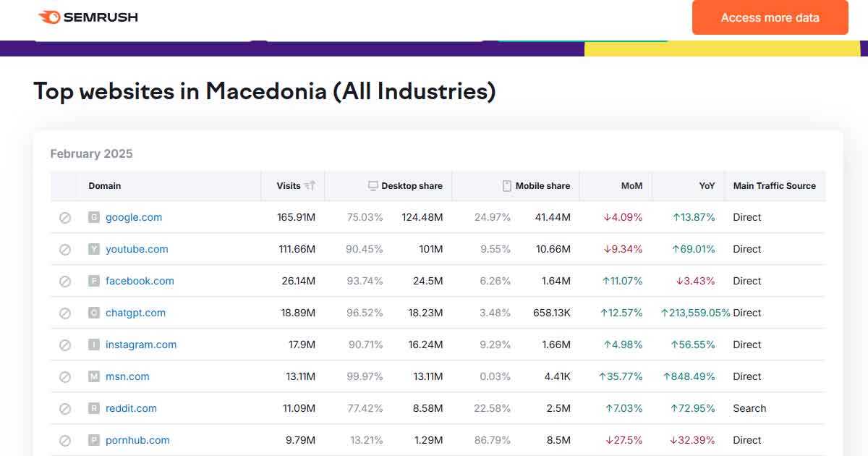Click the February 2025 date label
This screenshot has width=868, height=456.
pyautogui.click(x=92, y=153)
